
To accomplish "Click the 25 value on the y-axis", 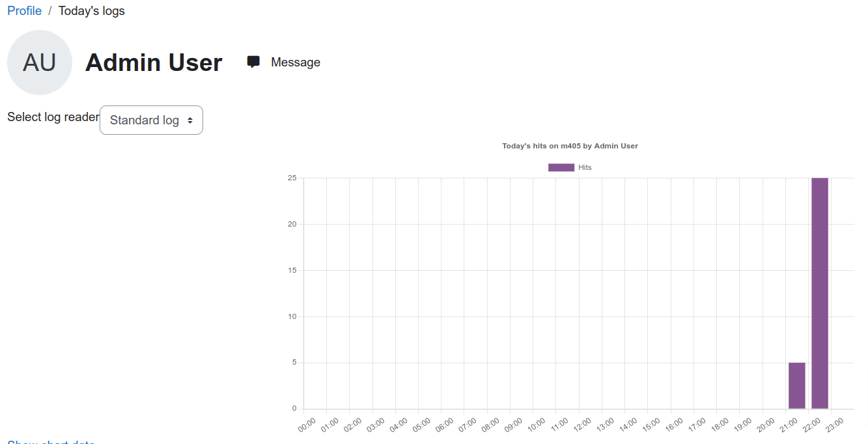I will point(292,178).
